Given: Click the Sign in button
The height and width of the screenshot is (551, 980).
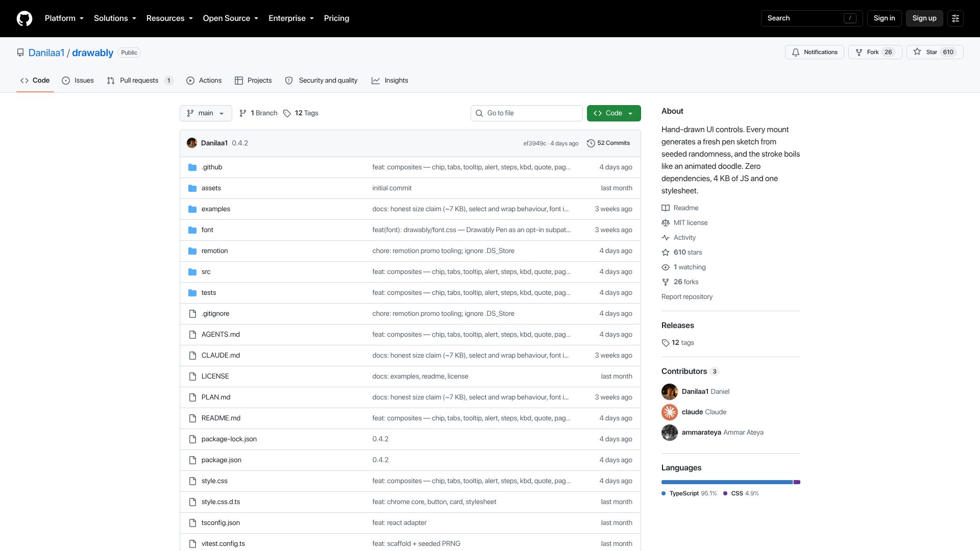Looking at the screenshot, I should (x=885, y=18).
